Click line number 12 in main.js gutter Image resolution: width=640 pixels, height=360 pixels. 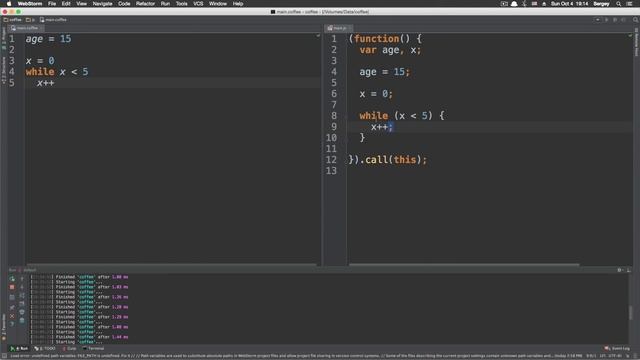pos(331,160)
